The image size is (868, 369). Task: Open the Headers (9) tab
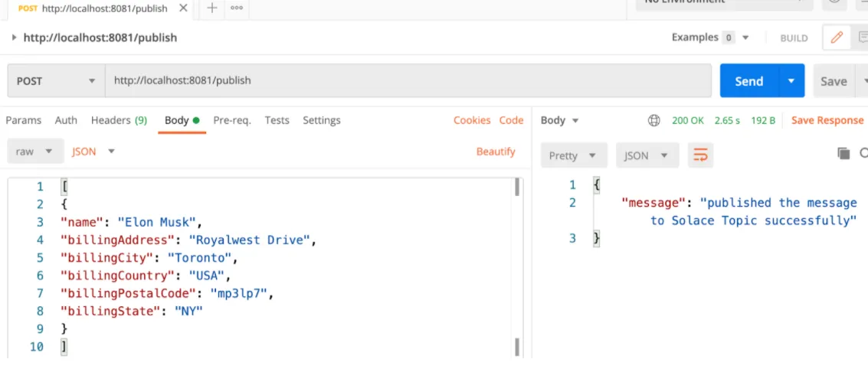click(x=119, y=120)
